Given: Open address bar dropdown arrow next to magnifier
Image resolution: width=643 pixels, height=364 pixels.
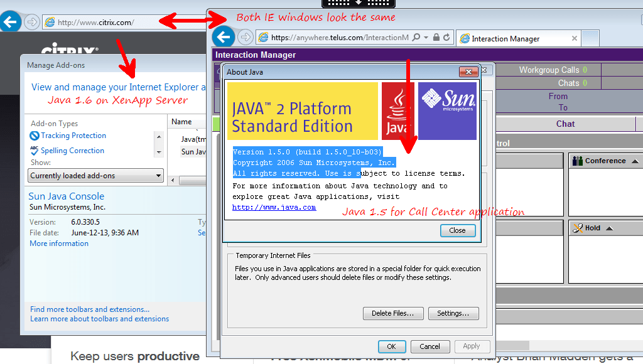Looking at the screenshot, I should point(426,37).
